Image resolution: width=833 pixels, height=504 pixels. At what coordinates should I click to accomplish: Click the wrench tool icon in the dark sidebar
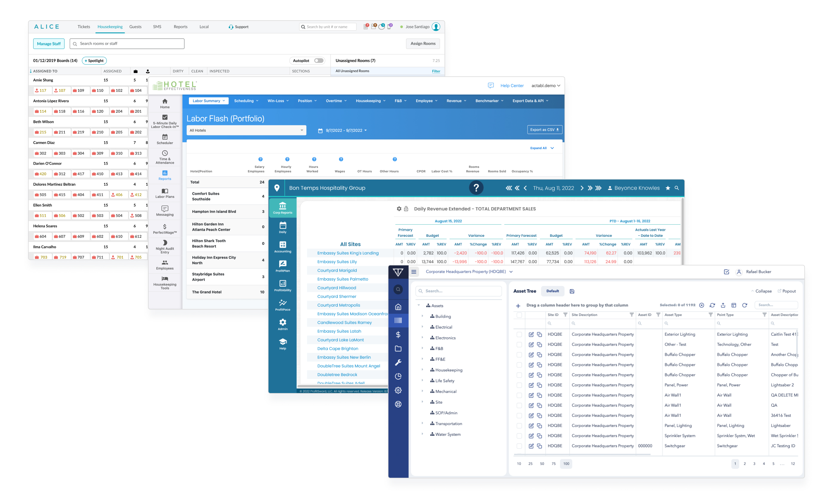(399, 362)
